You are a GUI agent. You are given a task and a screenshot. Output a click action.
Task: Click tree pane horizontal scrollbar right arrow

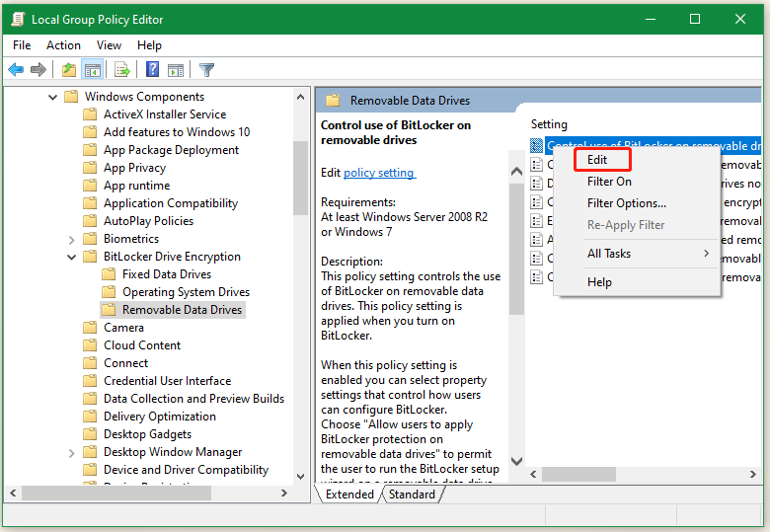coord(284,494)
